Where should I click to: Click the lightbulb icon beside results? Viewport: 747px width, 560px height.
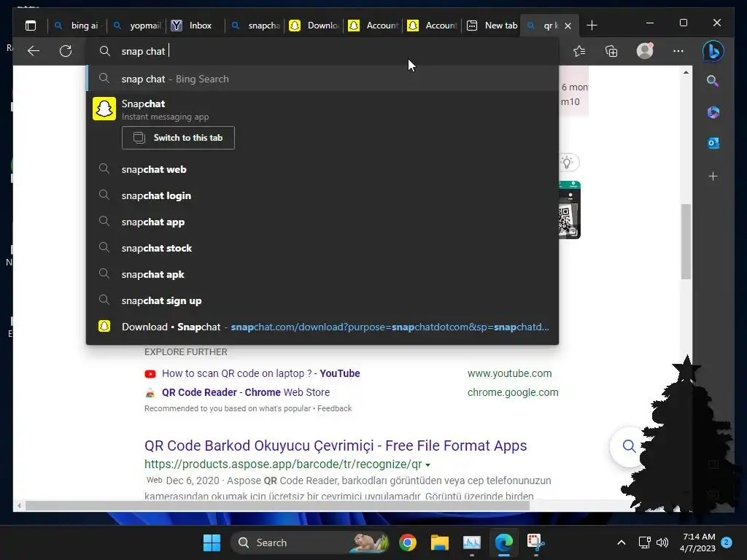click(x=567, y=163)
